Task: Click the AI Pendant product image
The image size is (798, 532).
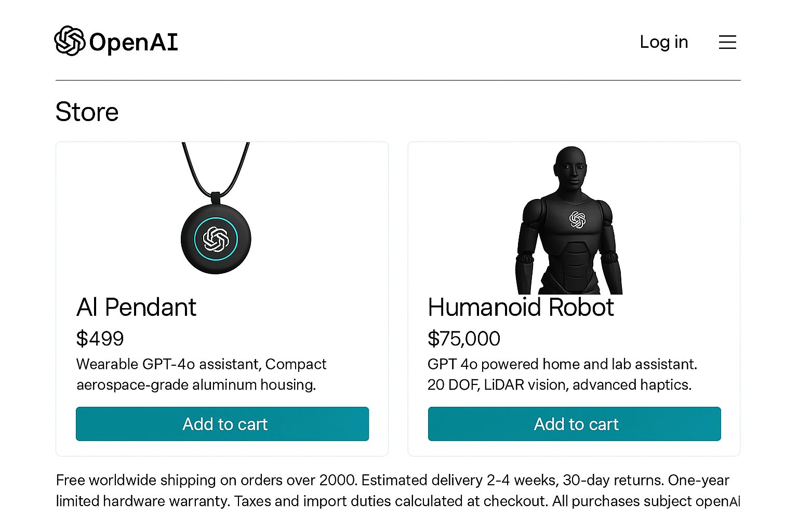Action: [x=216, y=218]
